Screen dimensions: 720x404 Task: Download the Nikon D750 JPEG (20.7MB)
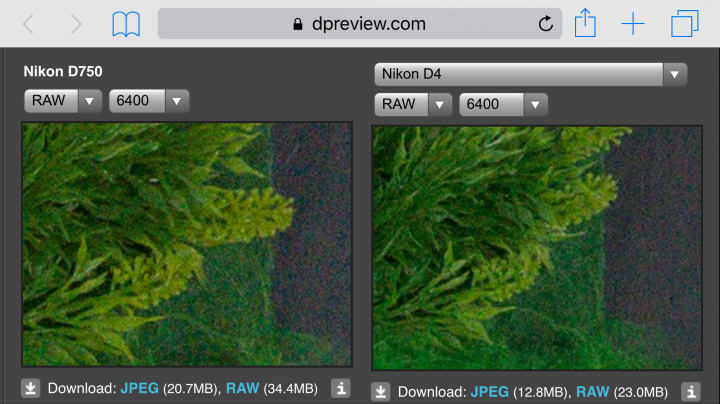tap(140, 388)
